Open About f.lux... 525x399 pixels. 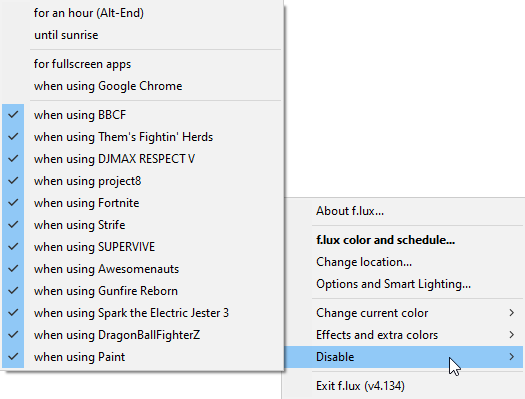pos(403,211)
